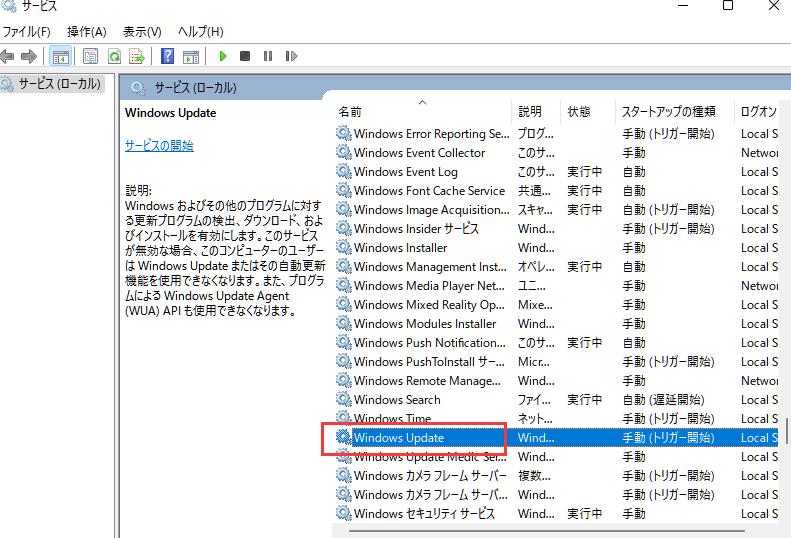Click gear icon beside Windows Installer
Image resolution: width=791 pixels, height=538 pixels.
coord(344,247)
